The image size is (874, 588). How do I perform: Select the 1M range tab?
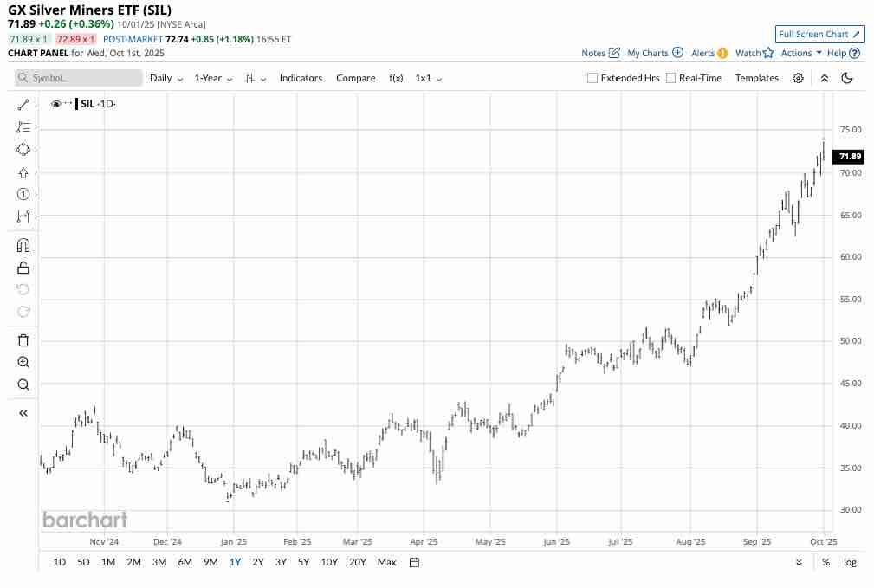click(108, 562)
